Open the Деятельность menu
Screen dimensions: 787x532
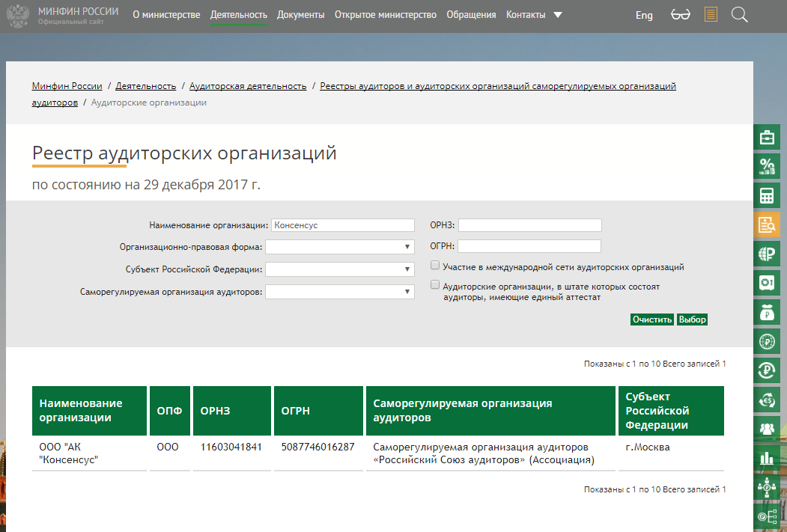tap(238, 15)
